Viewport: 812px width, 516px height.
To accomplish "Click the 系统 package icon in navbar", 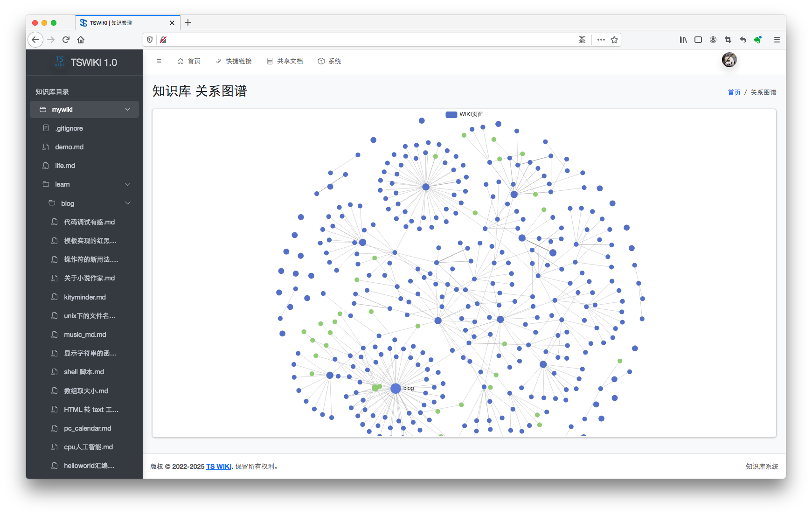I will pyautogui.click(x=320, y=61).
